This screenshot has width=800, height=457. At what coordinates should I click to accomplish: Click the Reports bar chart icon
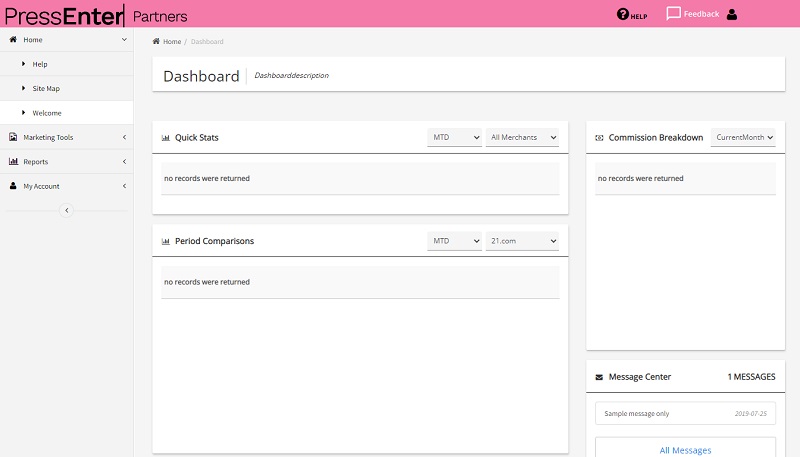click(13, 161)
